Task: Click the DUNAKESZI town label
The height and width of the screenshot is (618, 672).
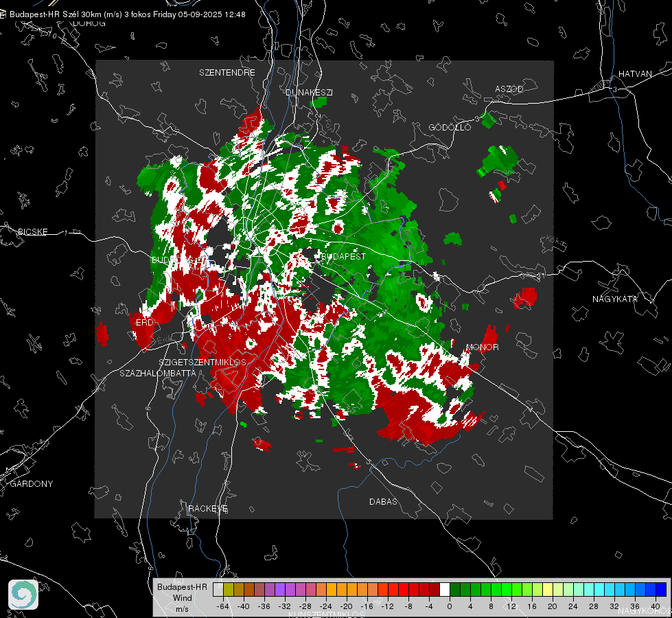Action: pos(309,93)
